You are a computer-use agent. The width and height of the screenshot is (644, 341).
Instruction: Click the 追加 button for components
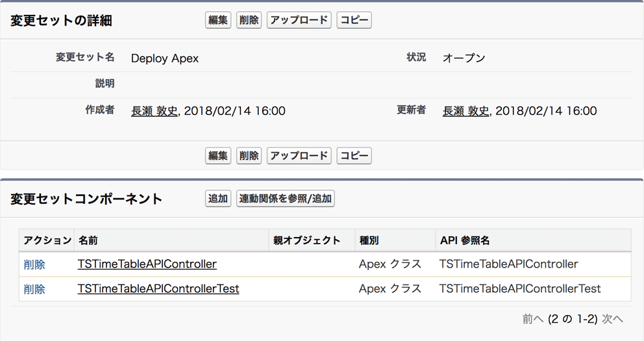click(218, 199)
